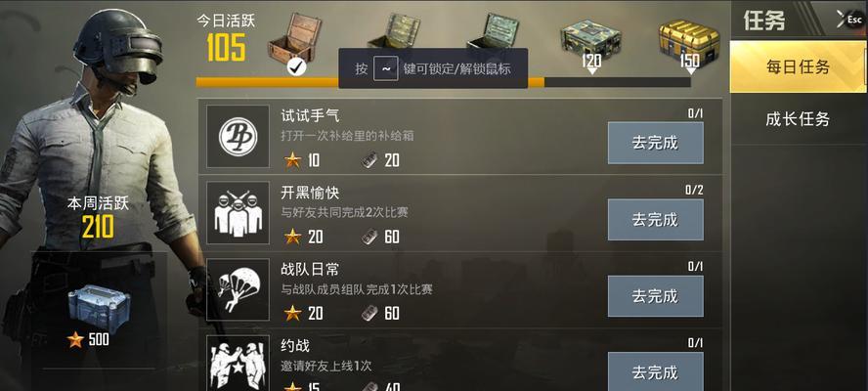The height and width of the screenshot is (391, 868).
Task: Click the daily activity progress bar
Action: [444, 82]
